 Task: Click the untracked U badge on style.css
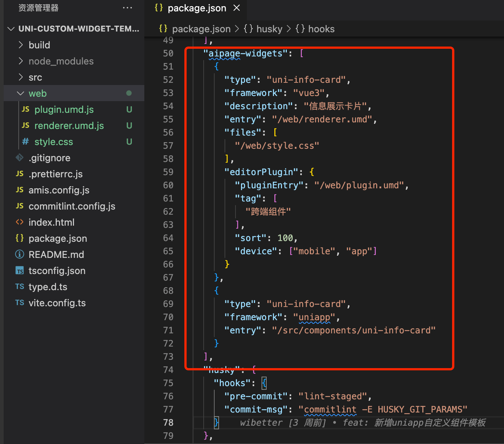(129, 142)
